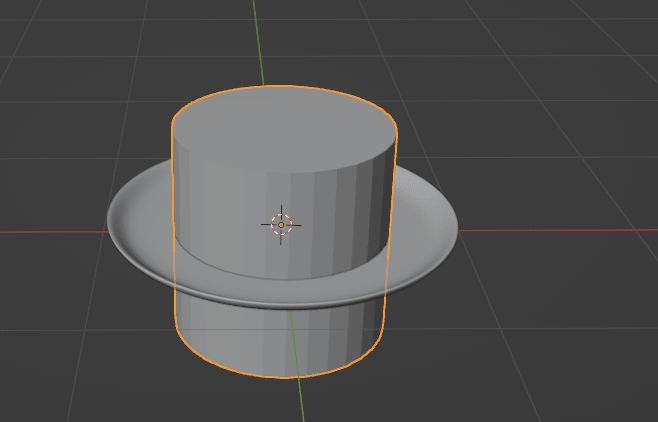Click the 3D cursor crosshair on the cylinder

click(x=281, y=225)
